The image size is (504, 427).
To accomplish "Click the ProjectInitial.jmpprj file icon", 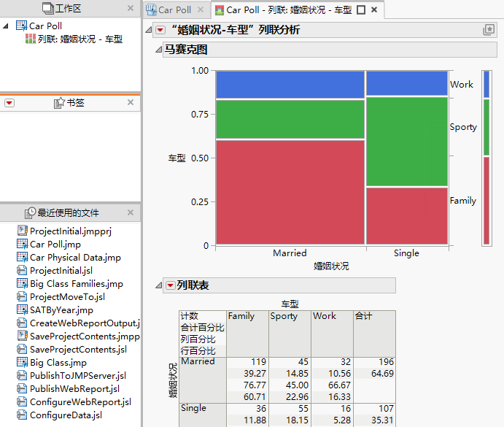I will (22, 231).
